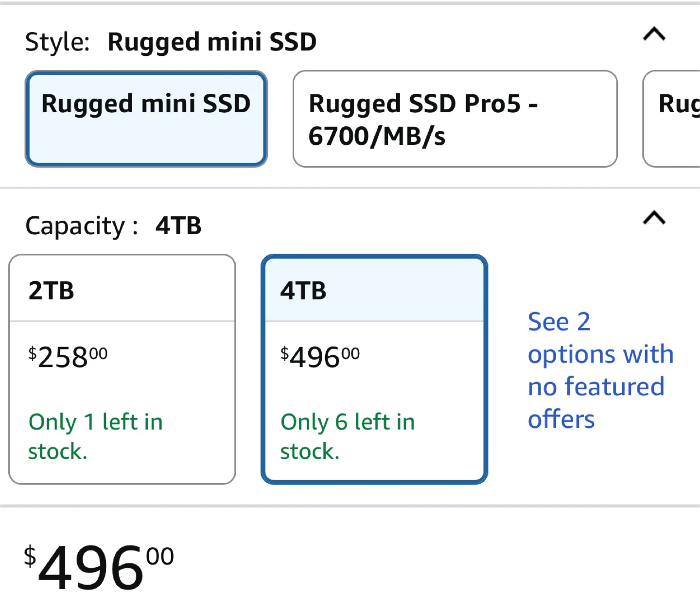Click the 6700/MB/s speed text
Viewport: 700px width, 609px height.
click(x=377, y=136)
